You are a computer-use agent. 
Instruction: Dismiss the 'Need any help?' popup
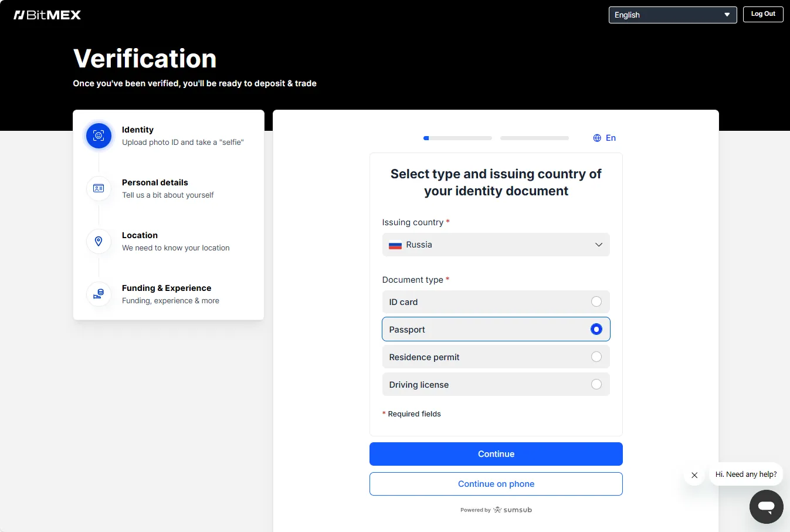pyautogui.click(x=694, y=475)
